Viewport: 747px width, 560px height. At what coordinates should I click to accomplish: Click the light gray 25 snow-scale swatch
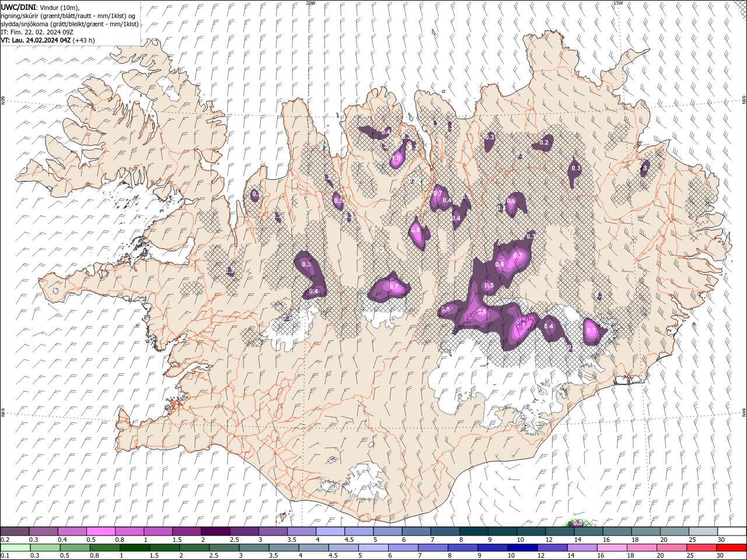pos(703,531)
